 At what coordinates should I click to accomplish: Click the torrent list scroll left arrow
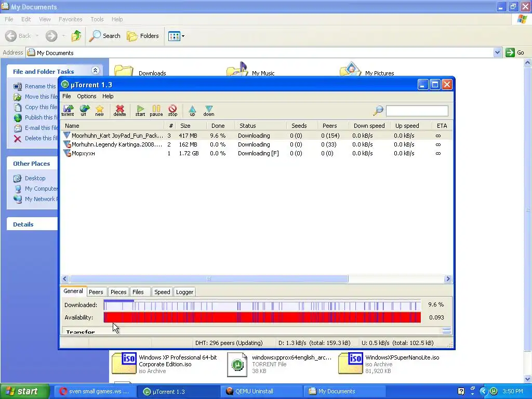(x=65, y=279)
